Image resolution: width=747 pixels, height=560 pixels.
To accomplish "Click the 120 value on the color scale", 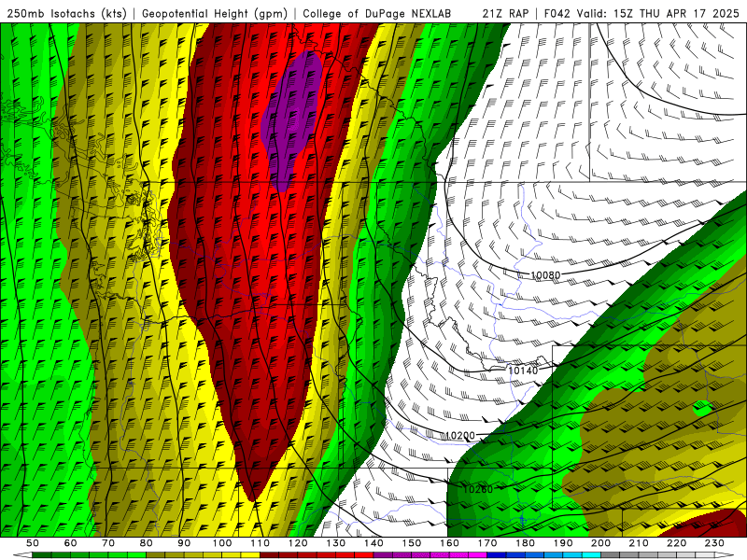I will pyautogui.click(x=298, y=543).
